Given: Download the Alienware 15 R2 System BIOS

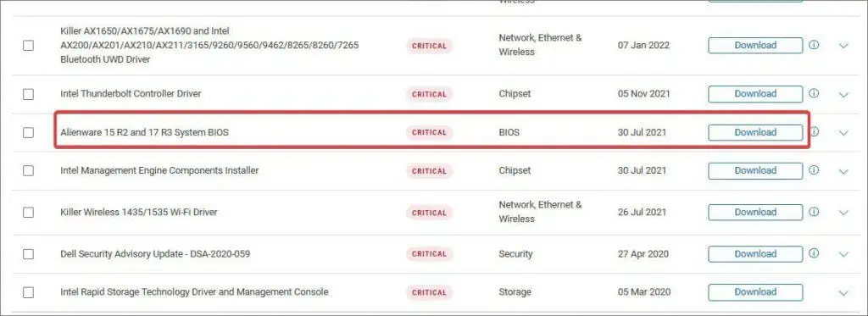Looking at the screenshot, I should pyautogui.click(x=755, y=132).
